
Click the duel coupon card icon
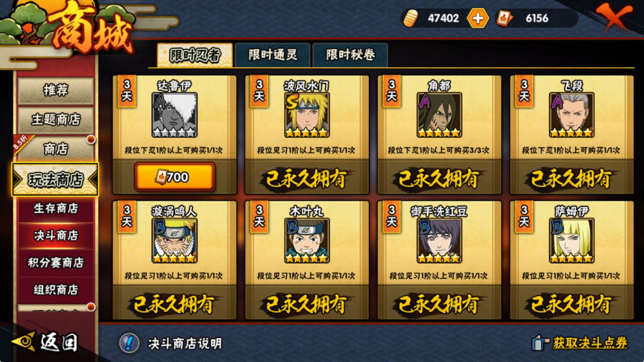[x=504, y=18]
